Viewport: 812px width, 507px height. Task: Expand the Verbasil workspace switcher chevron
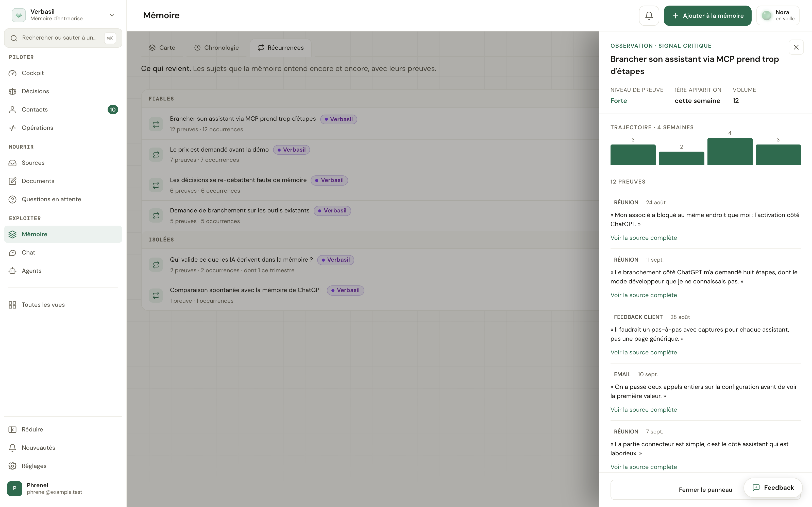(112, 15)
